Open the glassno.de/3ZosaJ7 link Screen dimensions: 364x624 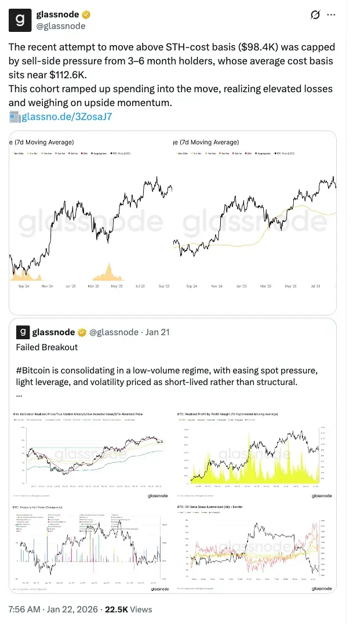click(x=67, y=117)
